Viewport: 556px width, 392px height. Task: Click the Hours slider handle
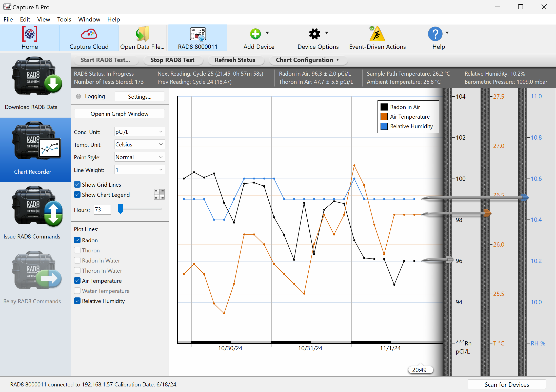pos(121,209)
